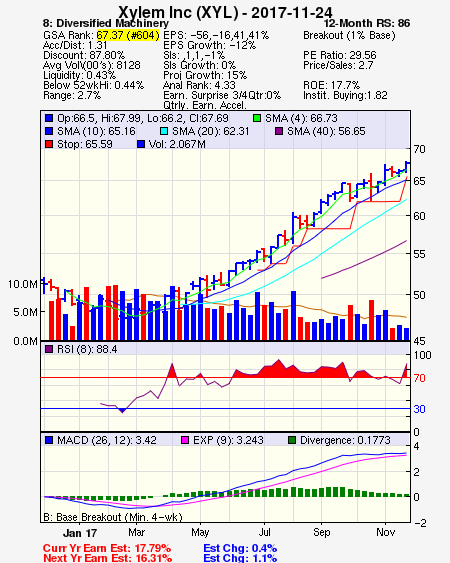The image size is (450, 563).
Task: Click the Discount: 87.80% value
Action: [84, 55]
